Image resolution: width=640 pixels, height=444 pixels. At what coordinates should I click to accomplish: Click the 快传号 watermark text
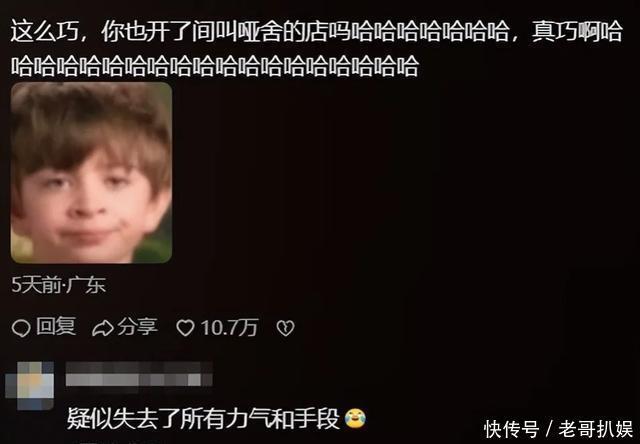point(511,429)
